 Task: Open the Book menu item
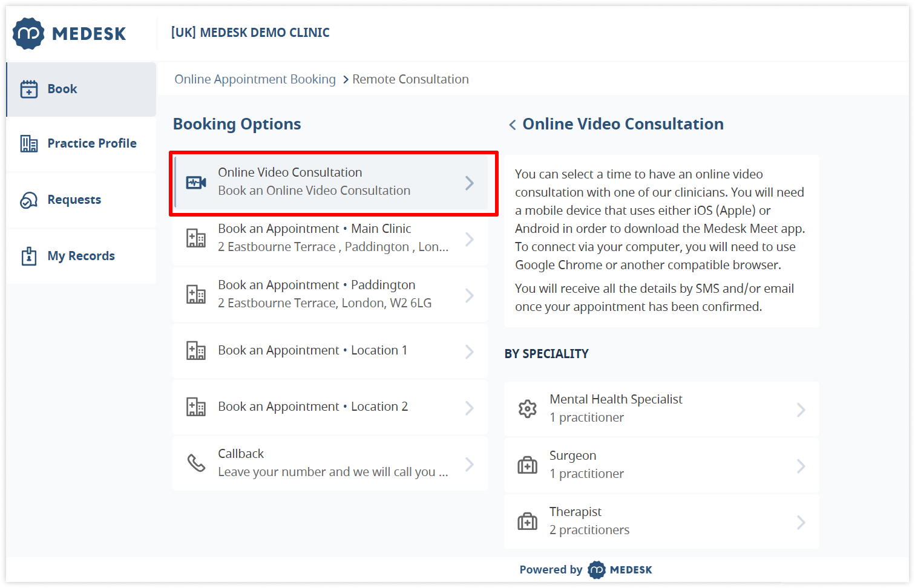[x=81, y=90]
